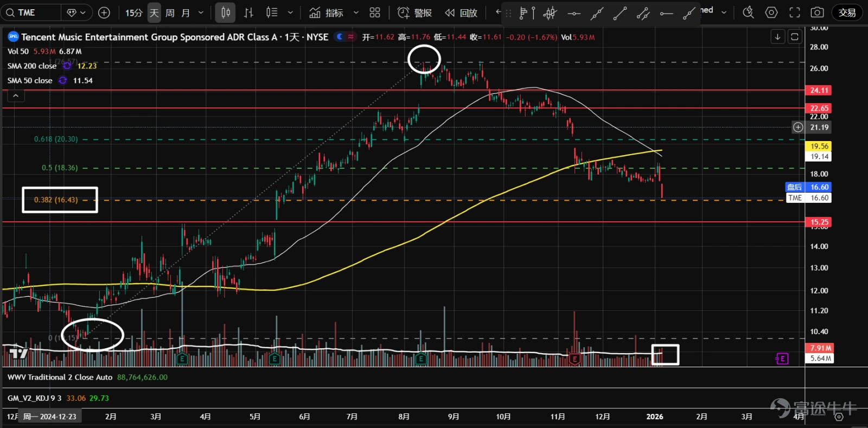
Task: Open chart settings hexagon icon in toolbar
Action: pos(771,12)
